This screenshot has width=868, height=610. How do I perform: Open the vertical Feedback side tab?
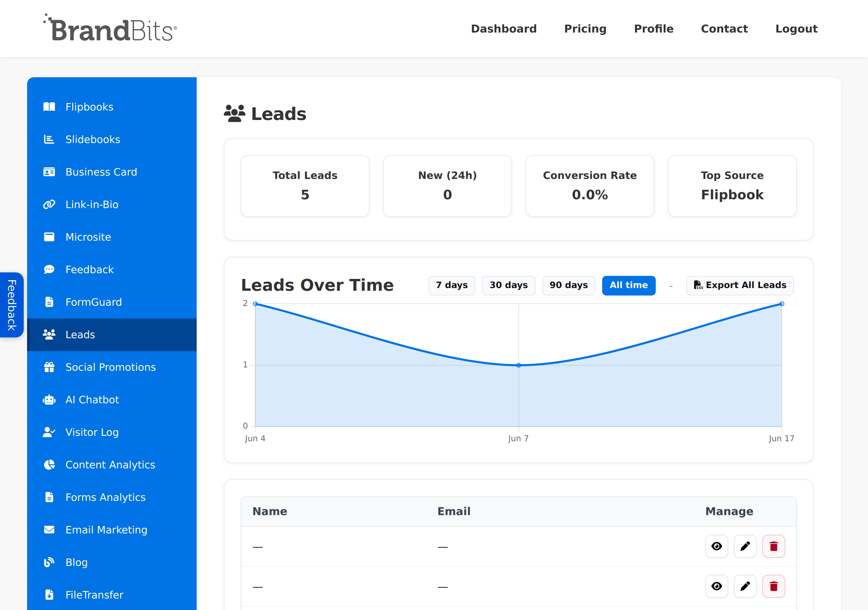tap(12, 305)
